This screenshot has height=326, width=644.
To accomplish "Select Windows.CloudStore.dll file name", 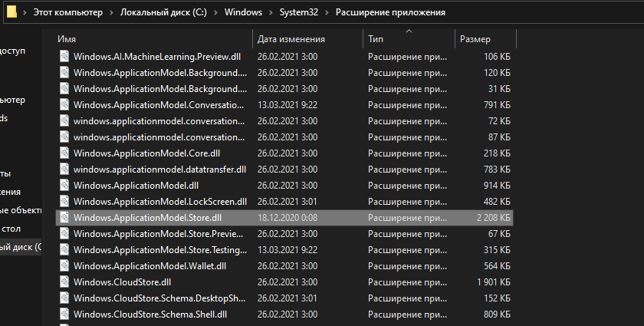I will click(122, 282).
